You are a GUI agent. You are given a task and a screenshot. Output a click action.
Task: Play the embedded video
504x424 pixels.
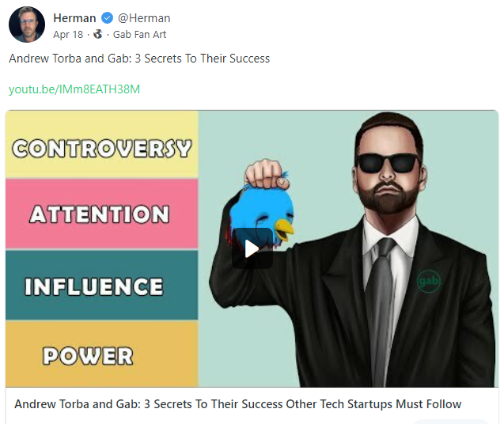point(252,248)
